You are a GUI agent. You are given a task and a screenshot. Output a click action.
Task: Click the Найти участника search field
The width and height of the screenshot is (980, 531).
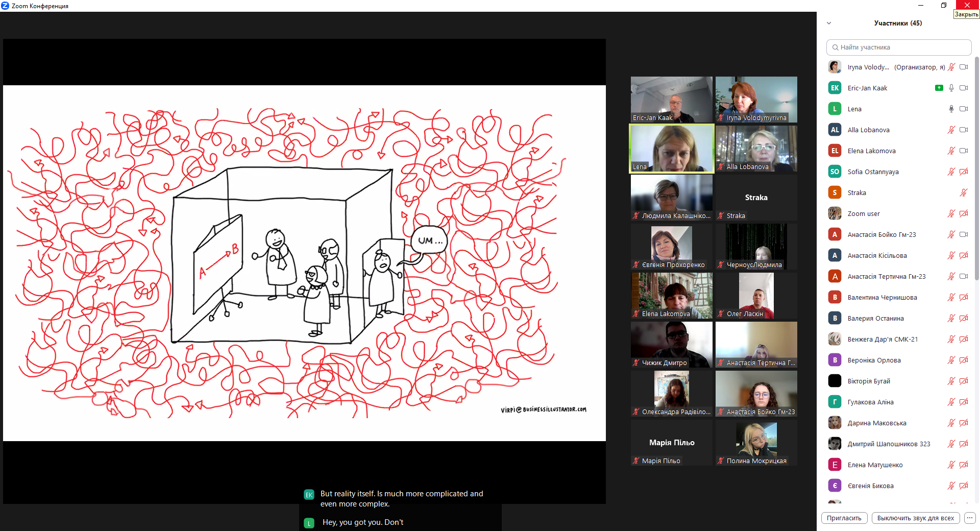[898, 47]
